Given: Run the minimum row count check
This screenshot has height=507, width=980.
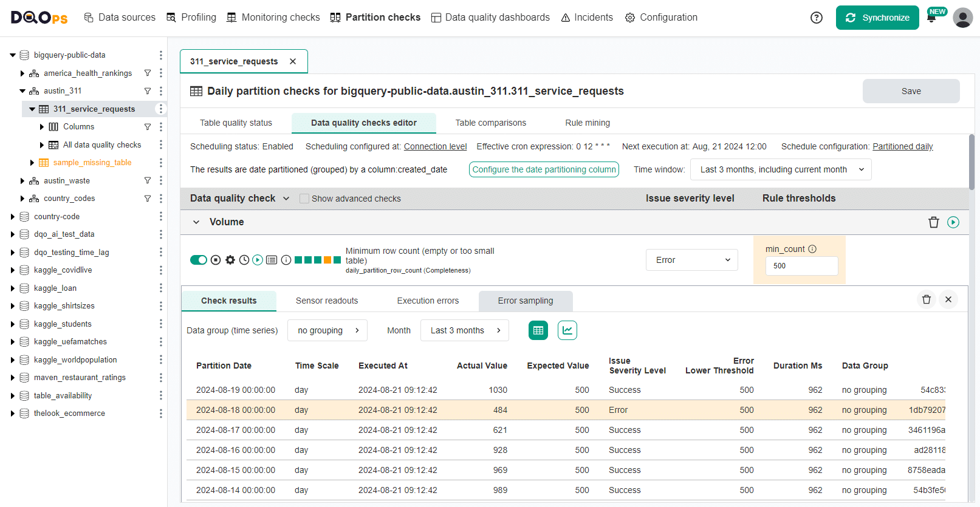Looking at the screenshot, I should (x=258, y=260).
